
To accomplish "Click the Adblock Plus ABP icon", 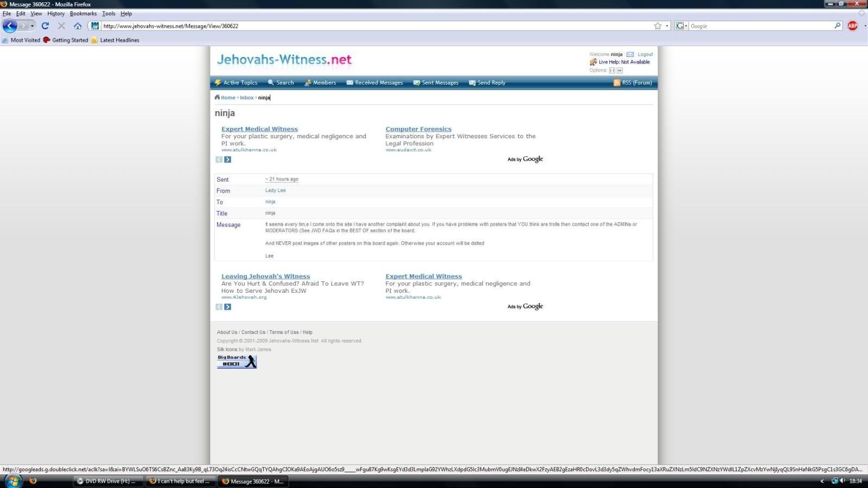I will pos(852,25).
